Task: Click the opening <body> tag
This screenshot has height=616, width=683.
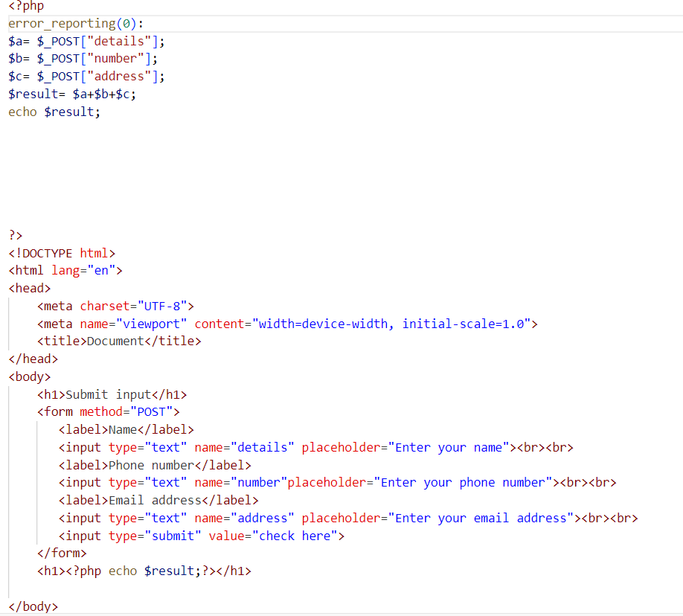Action: tap(30, 377)
